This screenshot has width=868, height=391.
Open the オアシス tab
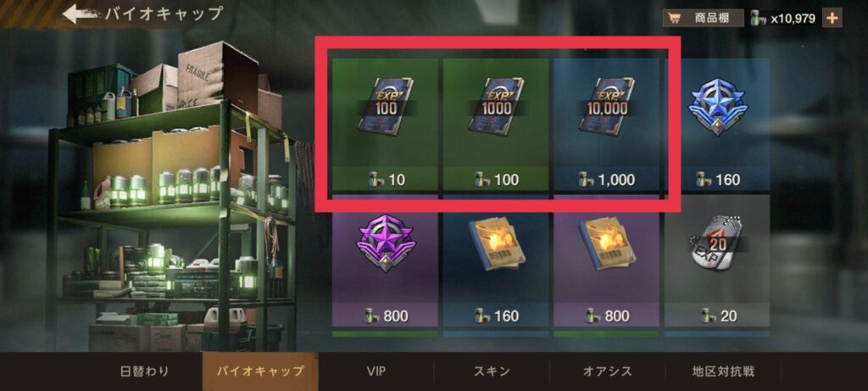click(607, 371)
